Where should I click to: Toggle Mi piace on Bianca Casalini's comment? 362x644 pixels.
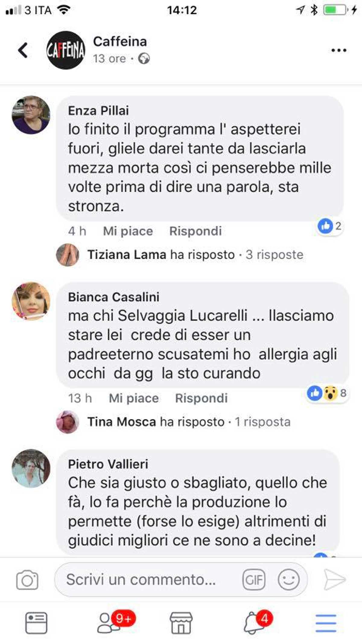coord(134,398)
